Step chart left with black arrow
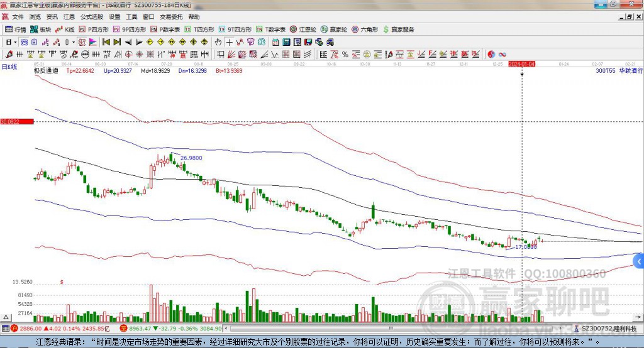The image size is (644, 348). tap(128, 42)
